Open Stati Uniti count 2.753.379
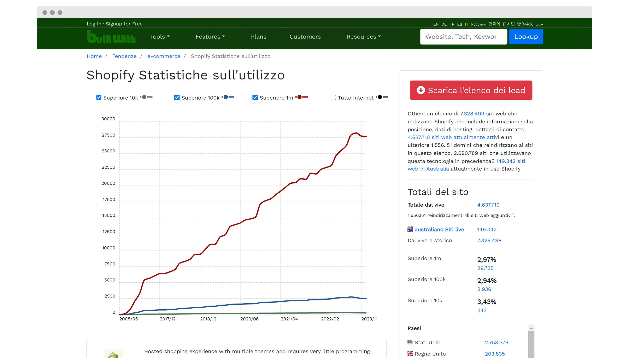Viewport: 629px width, 364px height. [496, 342]
